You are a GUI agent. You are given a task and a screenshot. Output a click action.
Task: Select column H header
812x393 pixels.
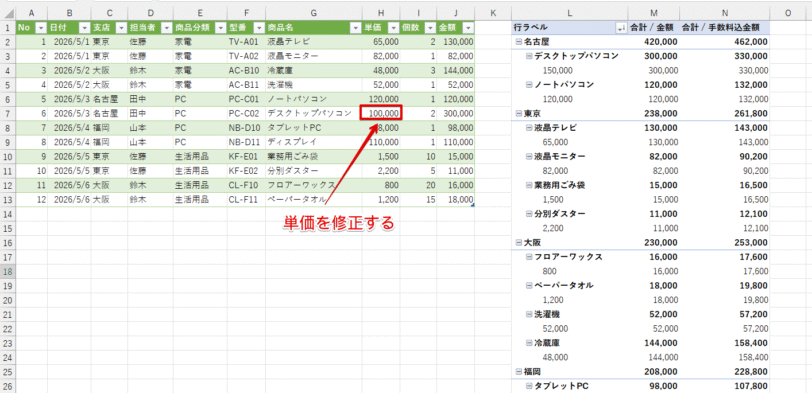[x=381, y=13]
